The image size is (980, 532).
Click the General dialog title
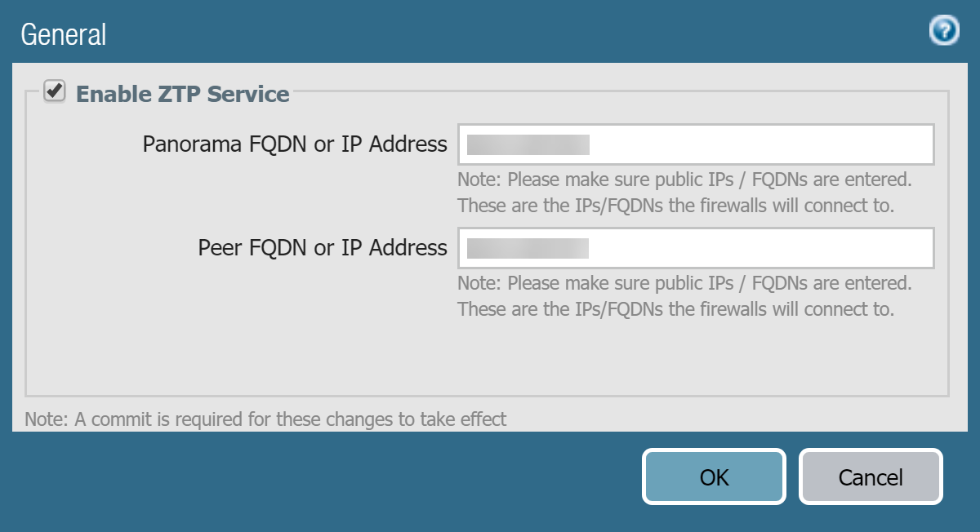tap(64, 34)
